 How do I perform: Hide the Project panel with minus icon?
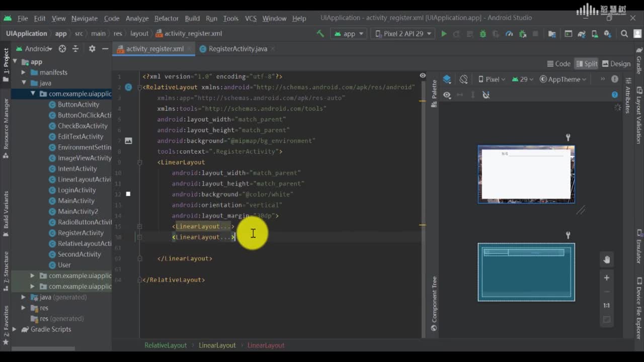[105, 49]
